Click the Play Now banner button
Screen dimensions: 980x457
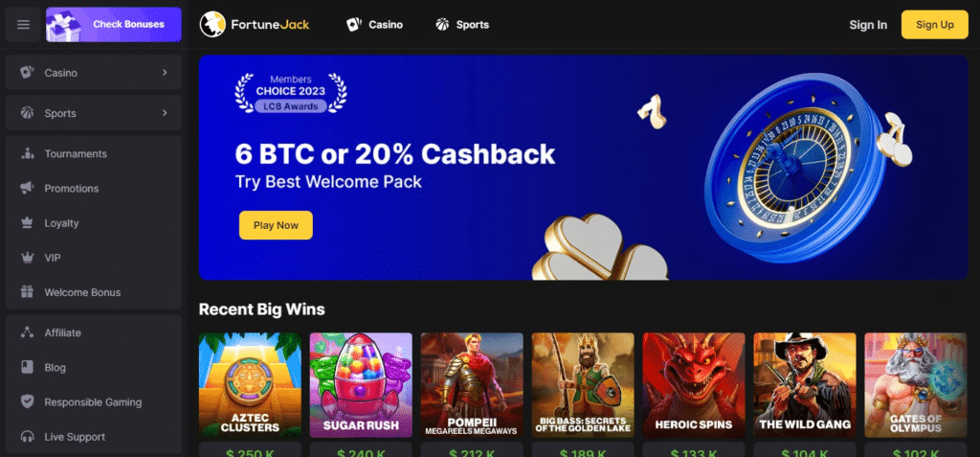pyautogui.click(x=276, y=225)
